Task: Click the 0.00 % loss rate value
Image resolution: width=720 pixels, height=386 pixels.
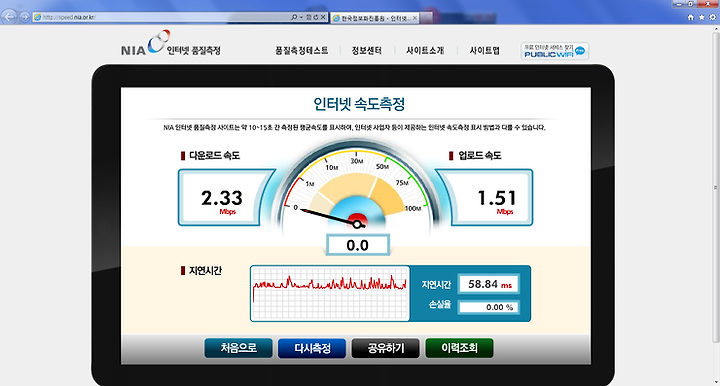Action: click(489, 307)
